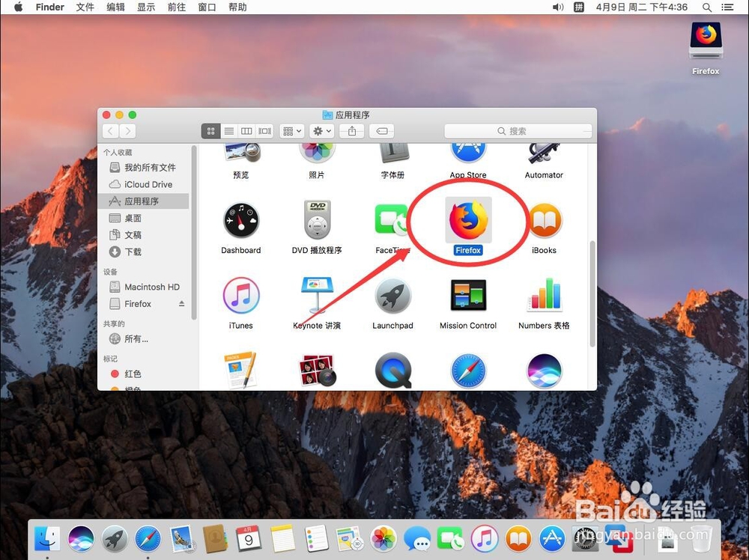Eject the Firefox volume in sidebar
This screenshot has height=560, width=749.
coord(181,304)
